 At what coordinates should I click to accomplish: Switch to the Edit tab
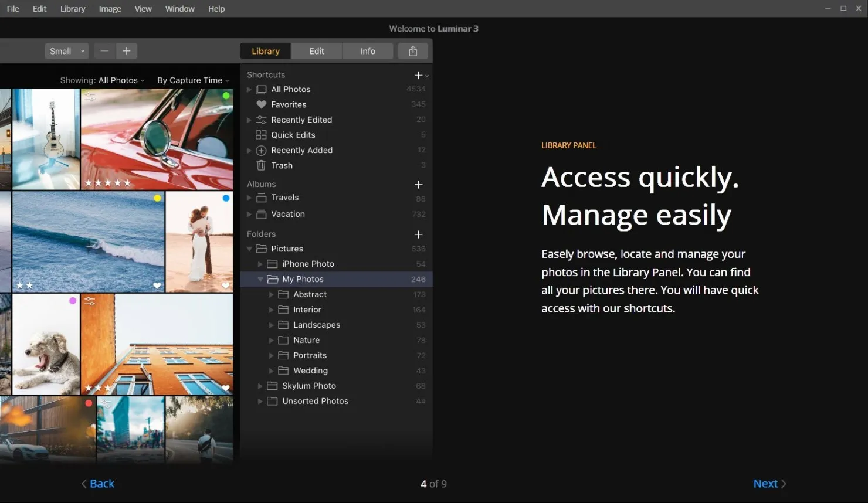[x=317, y=51]
